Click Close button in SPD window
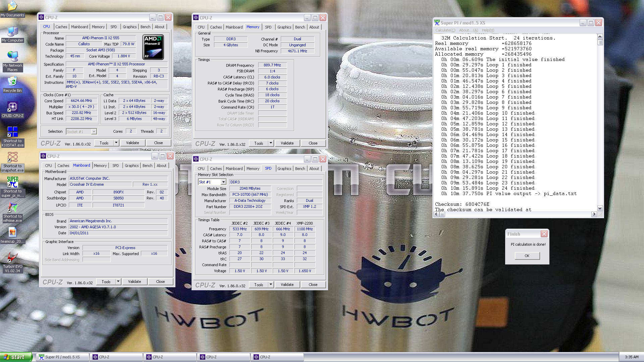 pos(313,285)
